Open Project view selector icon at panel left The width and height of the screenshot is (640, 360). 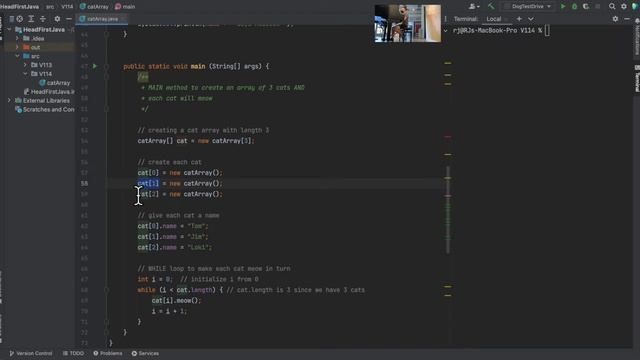click(11, 19)
